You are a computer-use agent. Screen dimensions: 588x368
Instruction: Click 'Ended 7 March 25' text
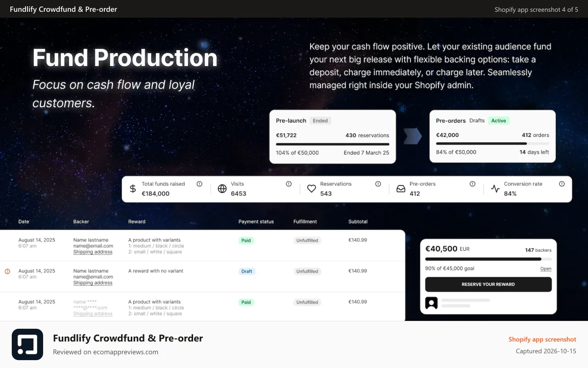click(367, 153)
